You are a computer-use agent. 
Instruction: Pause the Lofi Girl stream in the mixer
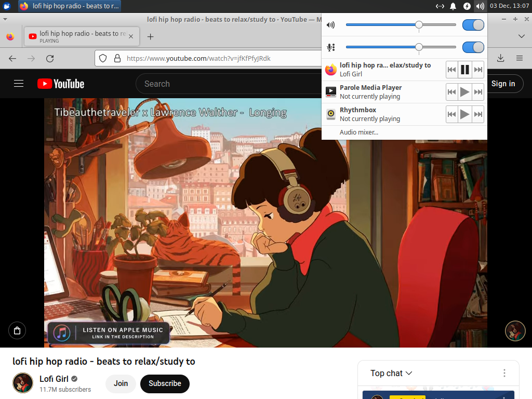(464, 69)
